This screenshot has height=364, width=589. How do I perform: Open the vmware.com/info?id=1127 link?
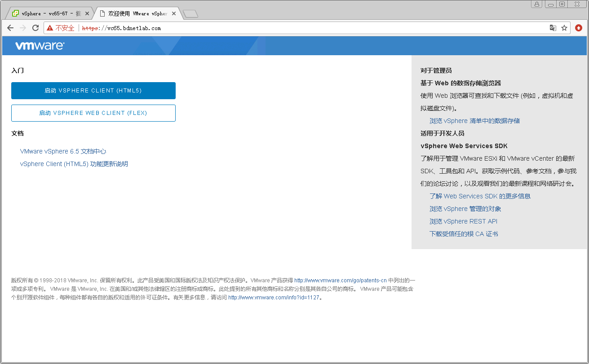[x=274, y=297]
